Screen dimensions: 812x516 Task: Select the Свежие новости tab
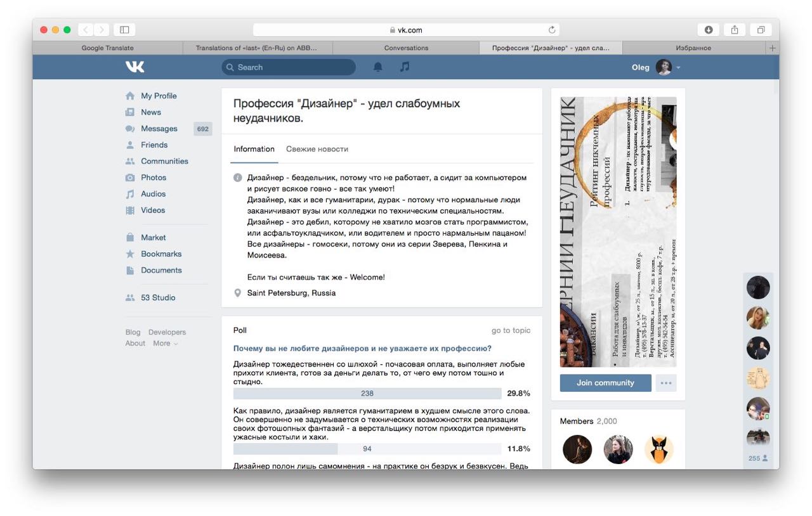pos(317,149)
